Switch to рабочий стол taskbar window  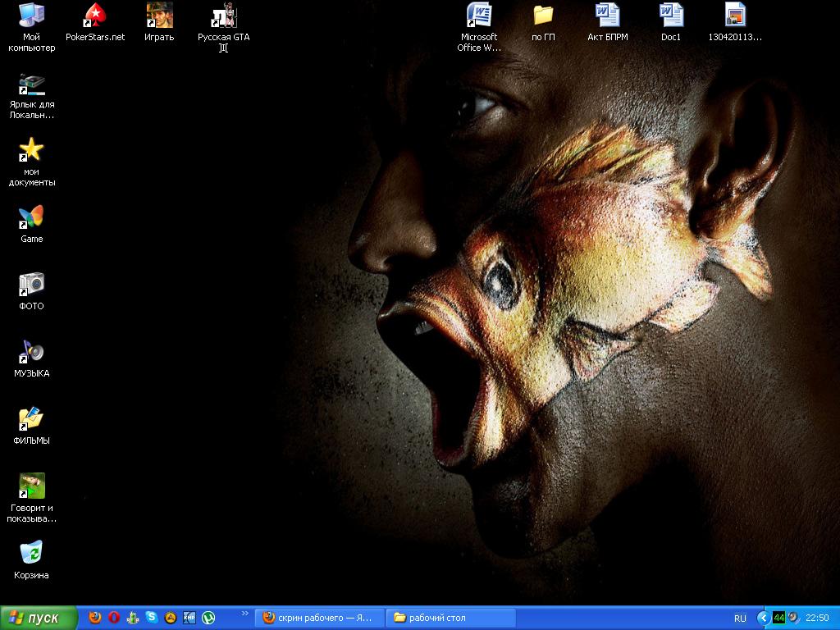point(451,618)
